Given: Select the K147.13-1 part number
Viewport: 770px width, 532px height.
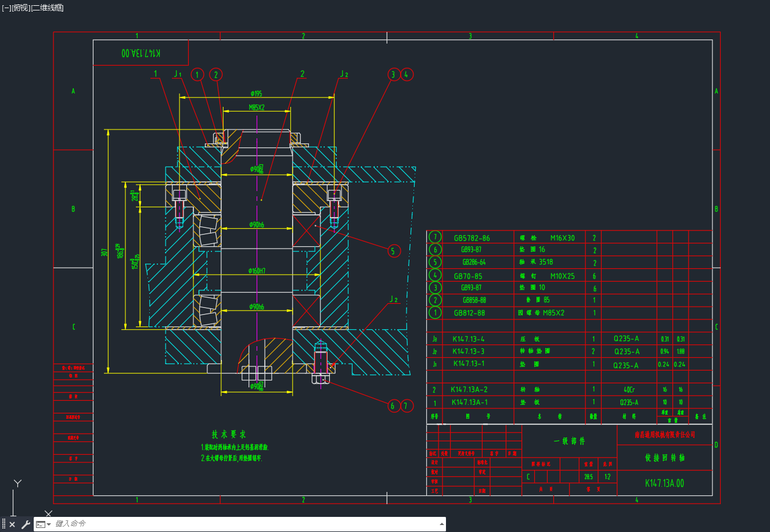Looking at the screenshot, I should tap(469, 364).
